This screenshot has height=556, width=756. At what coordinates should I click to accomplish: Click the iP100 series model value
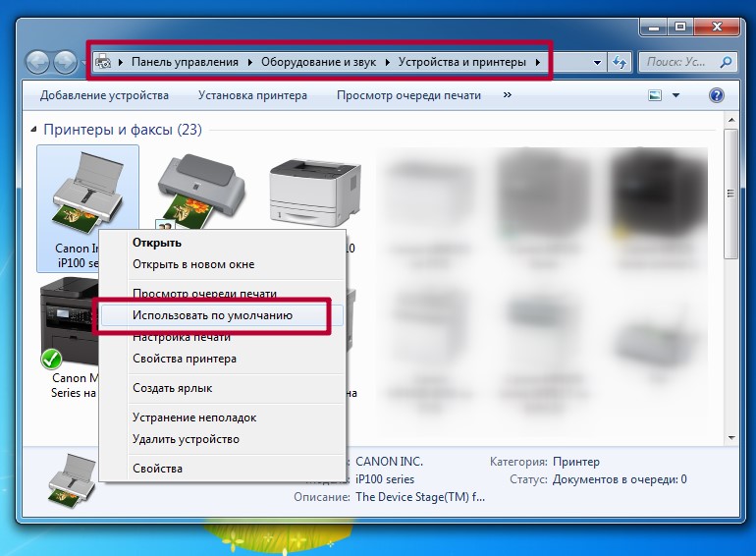click(x=385, y=479)
